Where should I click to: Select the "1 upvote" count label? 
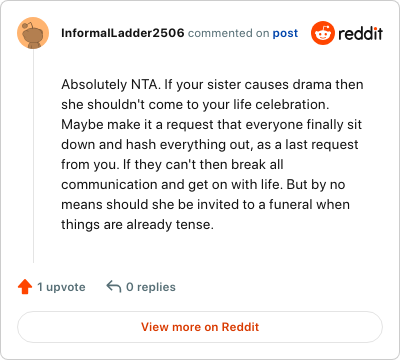61,287
